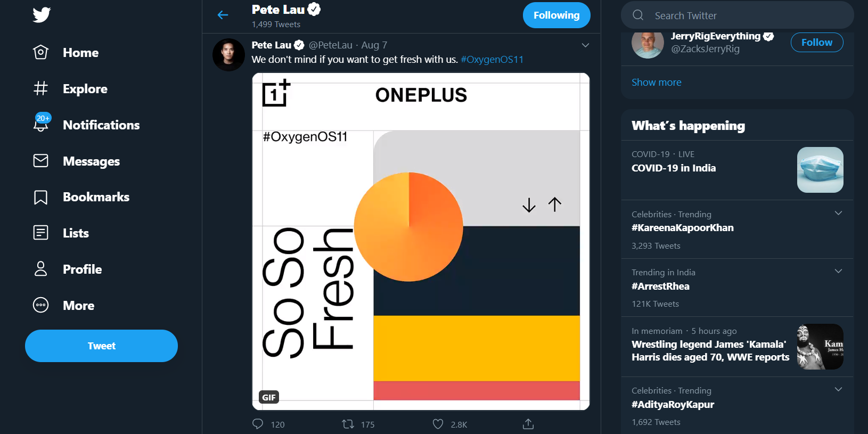This screenshot has height=434, width=868.
Task: Follow JerryRigEverything
Action: (817, 42)
